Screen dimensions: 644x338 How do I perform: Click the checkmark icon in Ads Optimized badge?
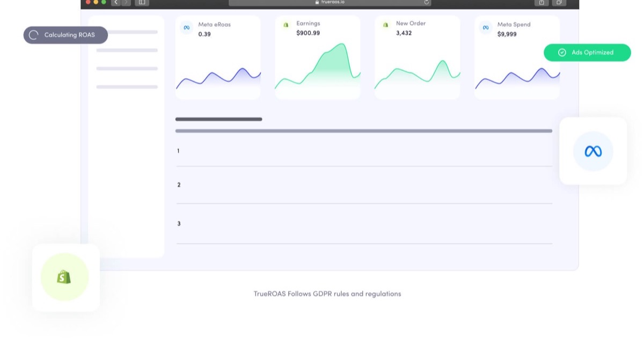coord(562,53)
